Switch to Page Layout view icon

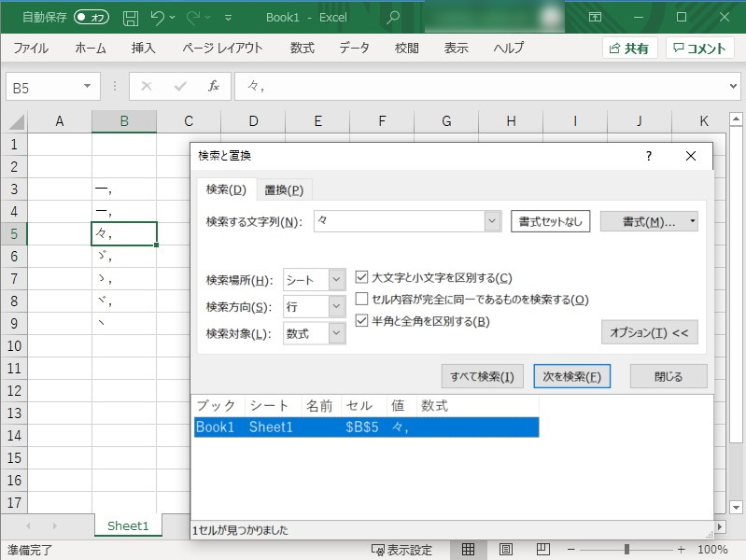pos(506,550)
